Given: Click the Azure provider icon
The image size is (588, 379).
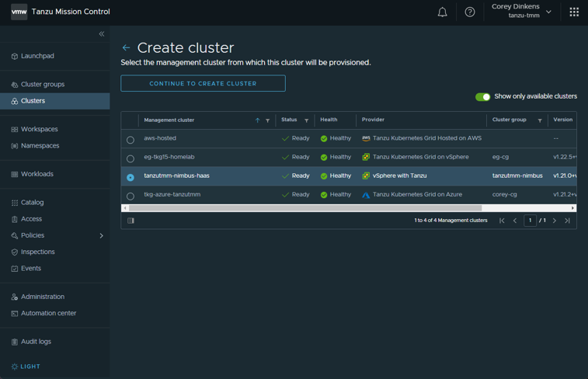Looking at the screenshot, I should point(366,195).
